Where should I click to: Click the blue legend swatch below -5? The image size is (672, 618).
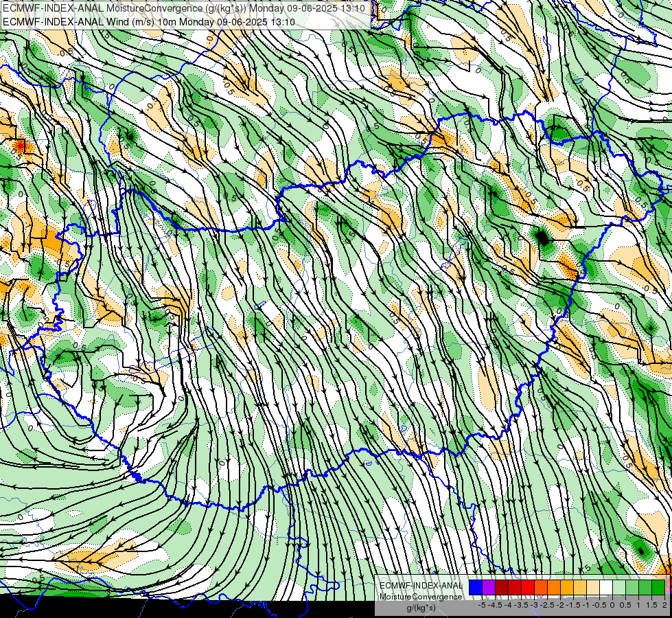click(x=476, y=588)
